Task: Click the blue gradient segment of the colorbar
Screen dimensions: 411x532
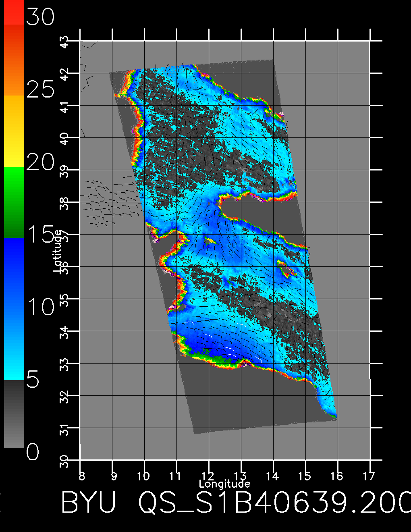Action: point(14,309)
